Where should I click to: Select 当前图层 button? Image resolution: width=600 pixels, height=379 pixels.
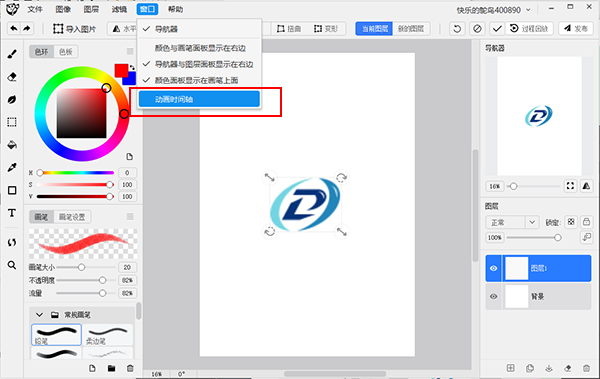[x=375, y=29]
